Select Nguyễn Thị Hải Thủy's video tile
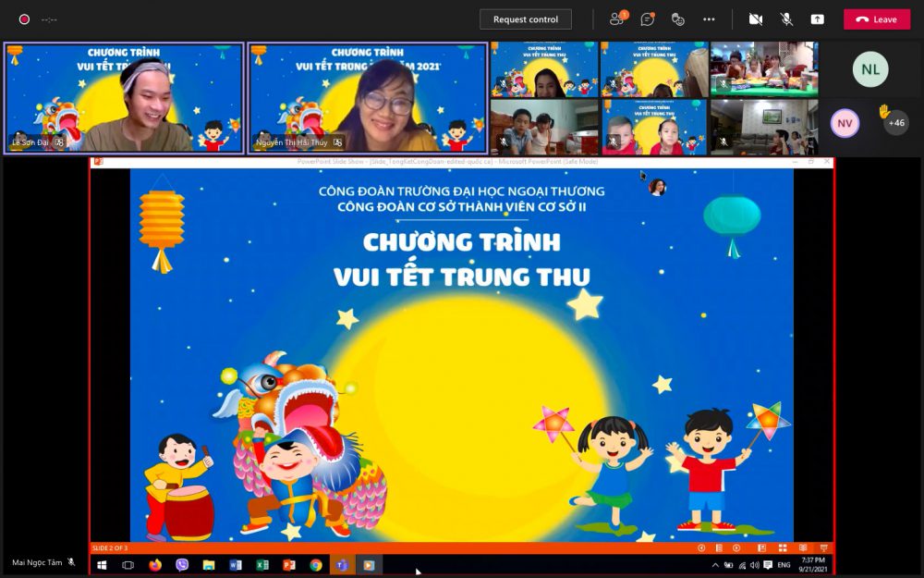The image size is (924, 578). pos(367,98)
